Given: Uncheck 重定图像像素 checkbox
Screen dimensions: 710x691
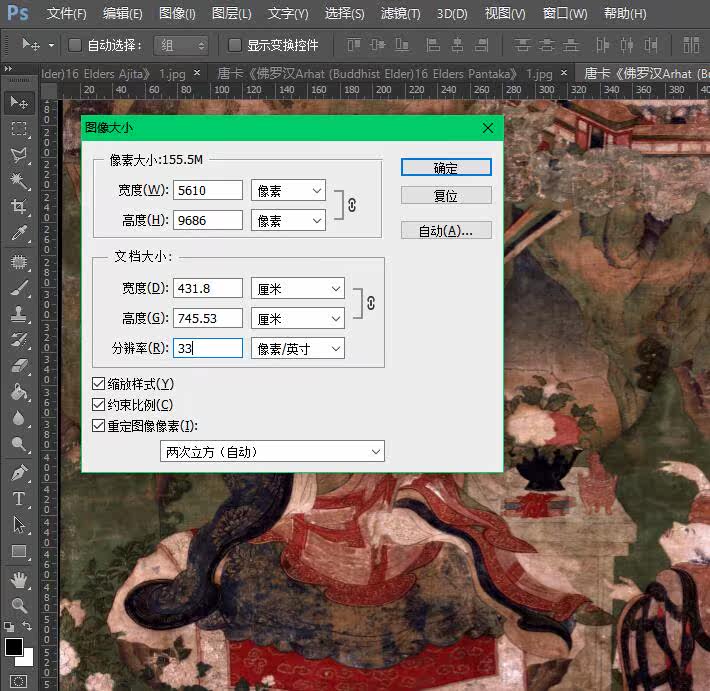Looking at the screenshot, I should [98, 426].
